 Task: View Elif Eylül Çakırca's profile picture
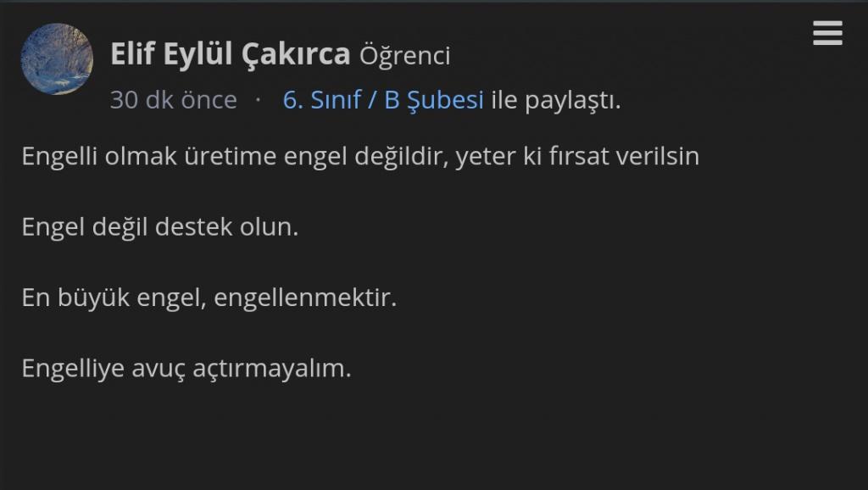tap(57, 58)
